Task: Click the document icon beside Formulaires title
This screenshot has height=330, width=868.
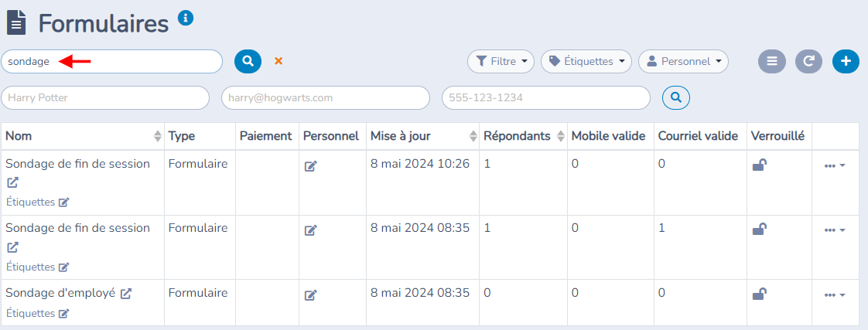Action: (x=16, y=24)
